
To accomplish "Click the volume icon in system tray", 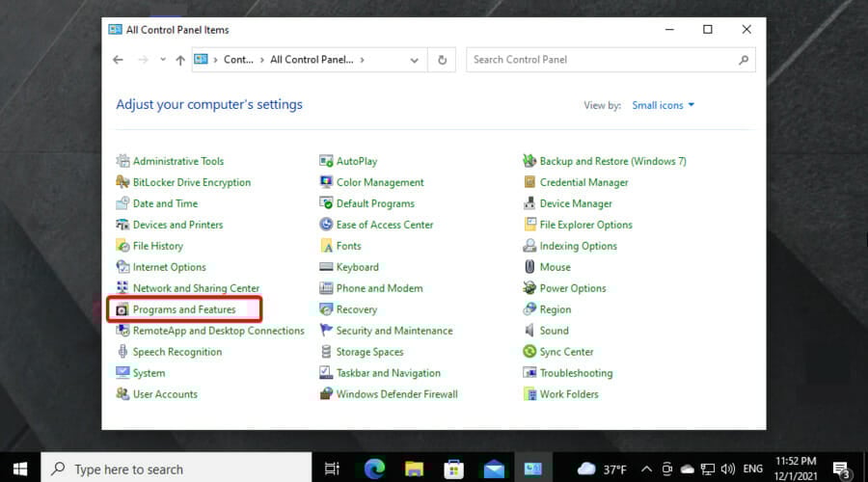I will 727,469.
